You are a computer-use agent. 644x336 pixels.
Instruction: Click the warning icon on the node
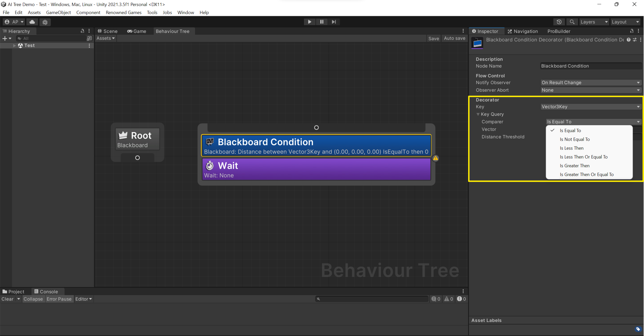pyautogui.click(x=435, y=158)
